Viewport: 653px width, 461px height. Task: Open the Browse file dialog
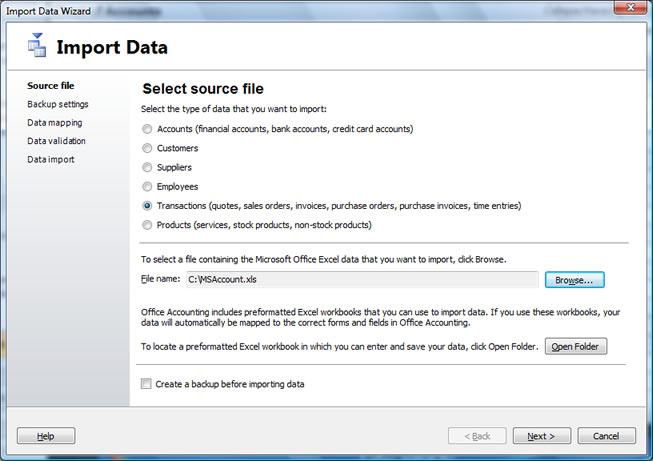(x=574, y=280)
